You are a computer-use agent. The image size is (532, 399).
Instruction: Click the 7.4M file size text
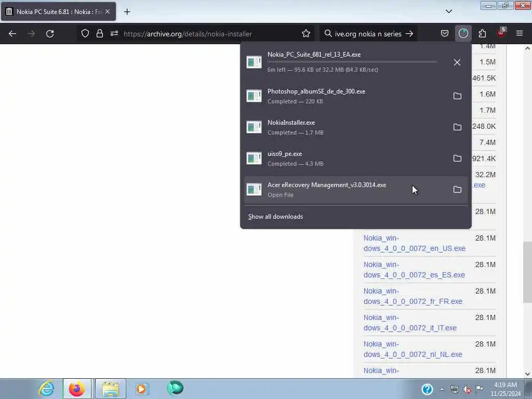point(487,142)
